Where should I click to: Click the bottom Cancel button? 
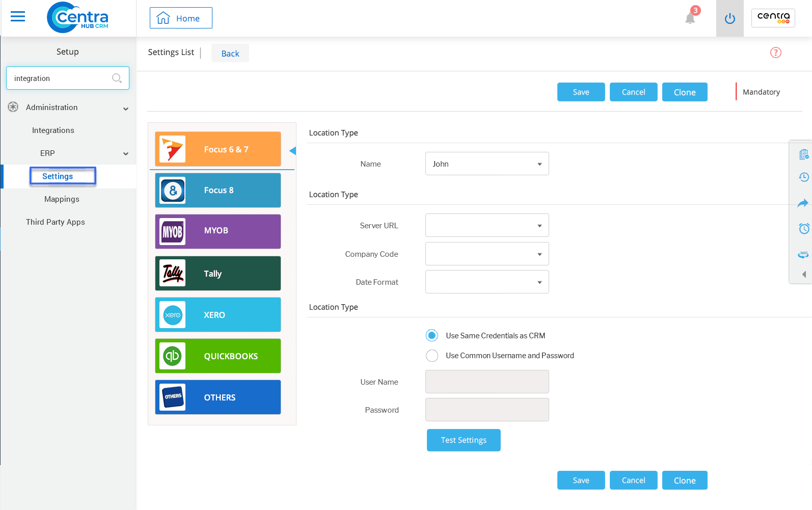[633, 480]
